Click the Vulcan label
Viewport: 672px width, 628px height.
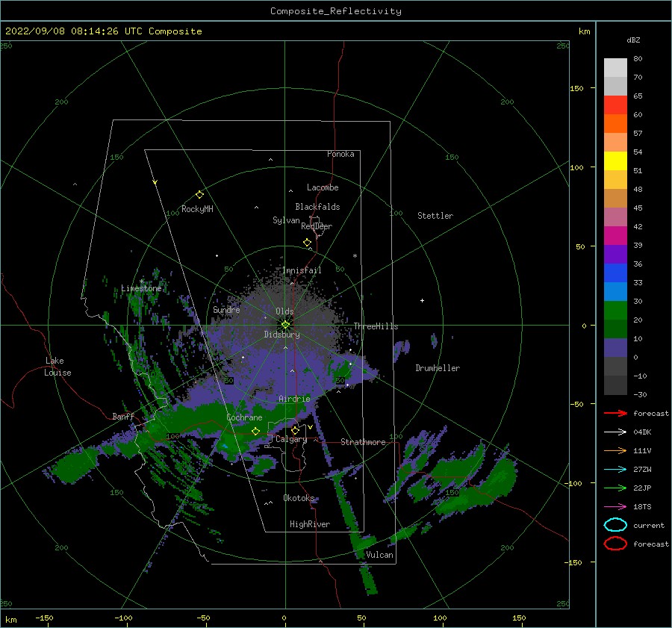point(379,555)
